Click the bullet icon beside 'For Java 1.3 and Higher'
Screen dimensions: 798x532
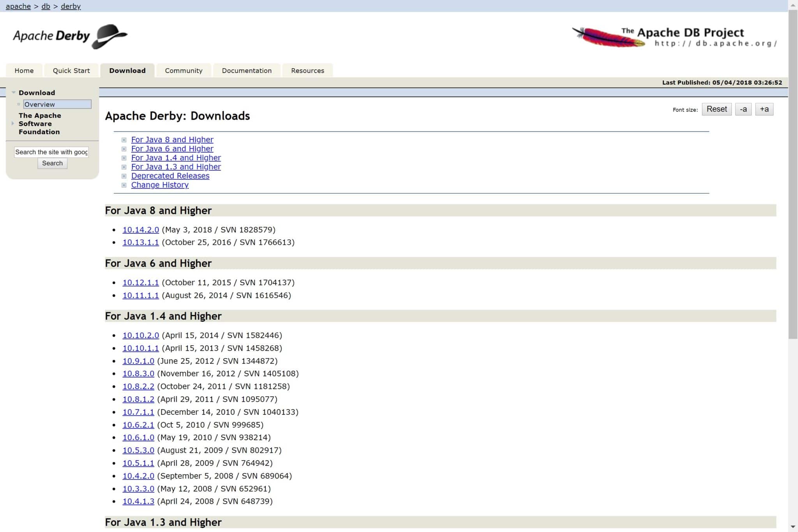point(124,167)
